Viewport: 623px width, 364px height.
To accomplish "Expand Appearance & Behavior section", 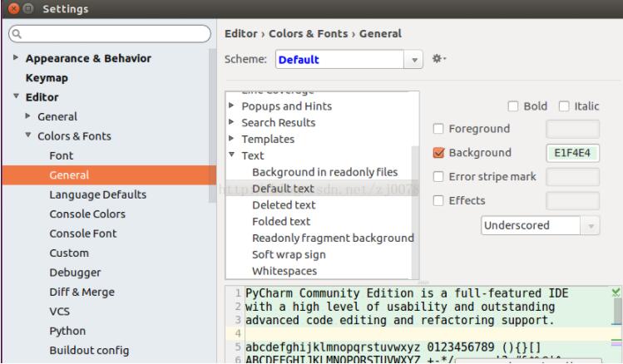I will pos(17,58).
